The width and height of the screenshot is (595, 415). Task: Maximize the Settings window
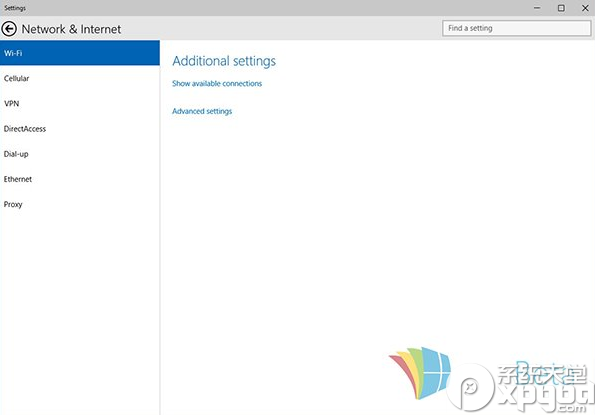tap(561, 8)
